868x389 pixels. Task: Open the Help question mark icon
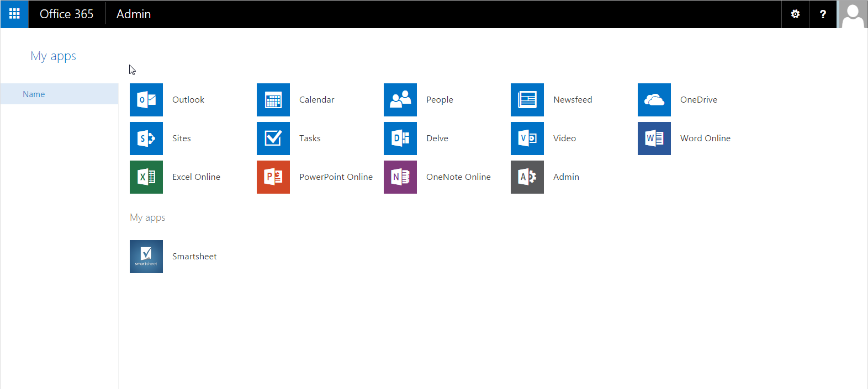coord(823,14)
